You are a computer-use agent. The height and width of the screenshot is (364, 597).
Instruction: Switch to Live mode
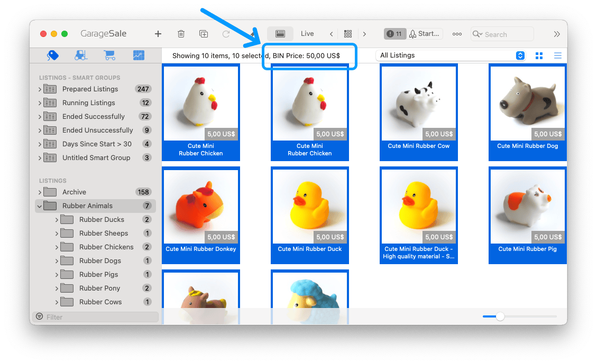[307, 33]
